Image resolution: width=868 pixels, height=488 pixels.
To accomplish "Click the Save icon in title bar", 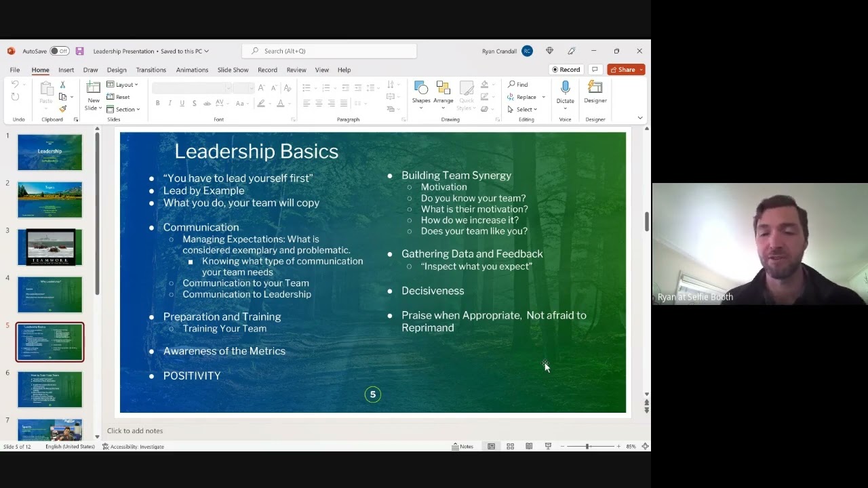I will click(x=79, y=51).
